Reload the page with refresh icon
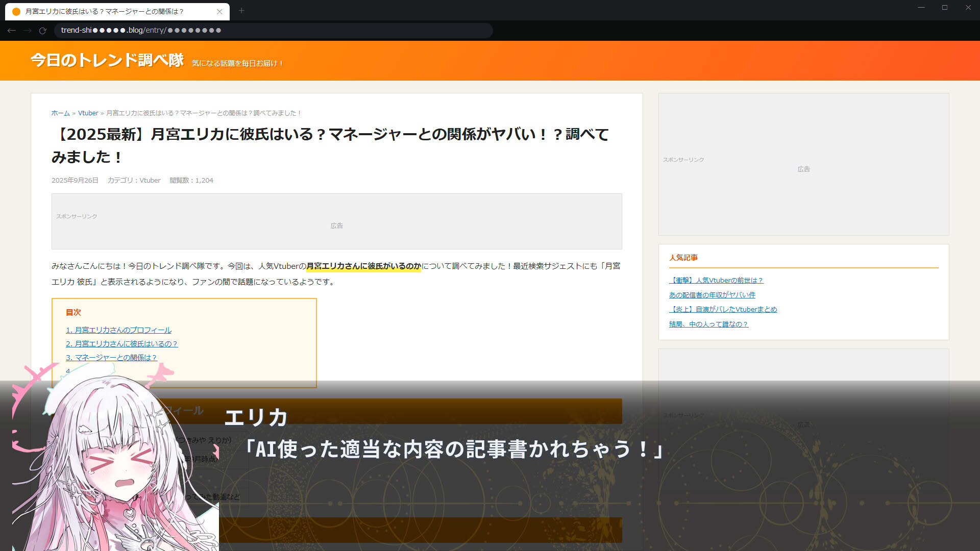980x551 pixels. pyautogui.click(x=43, y=31)
